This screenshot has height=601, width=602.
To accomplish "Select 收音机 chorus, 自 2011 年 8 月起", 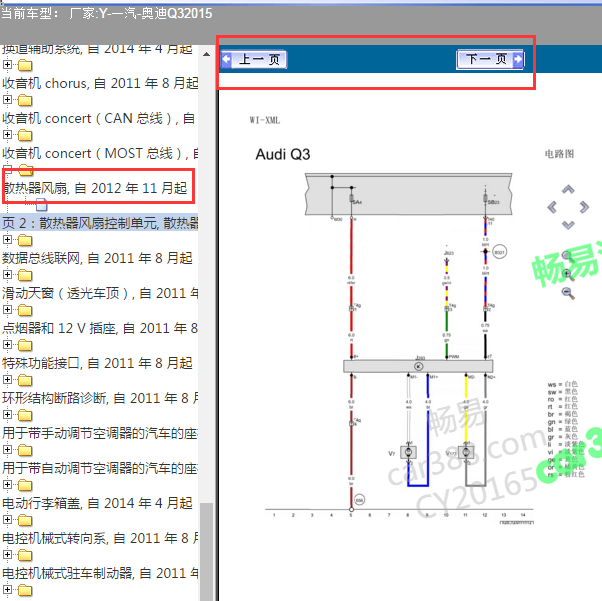I will click(100, 83).
